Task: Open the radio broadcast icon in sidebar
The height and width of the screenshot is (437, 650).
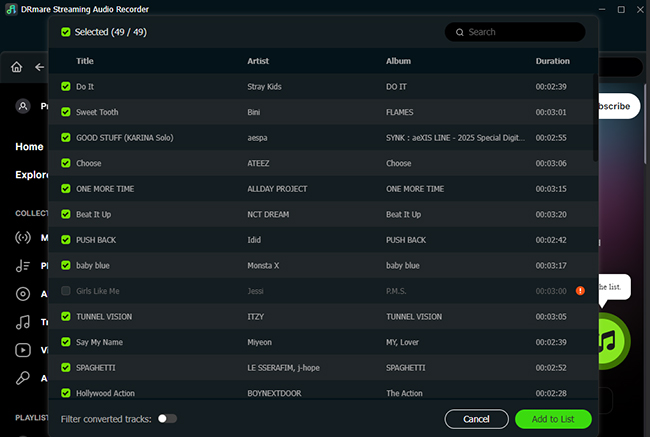Action: (x=23, y=238)
